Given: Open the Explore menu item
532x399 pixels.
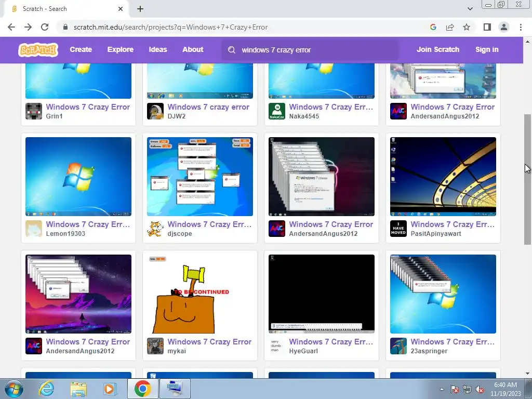Looking at the screenshot, I should 121,49.
